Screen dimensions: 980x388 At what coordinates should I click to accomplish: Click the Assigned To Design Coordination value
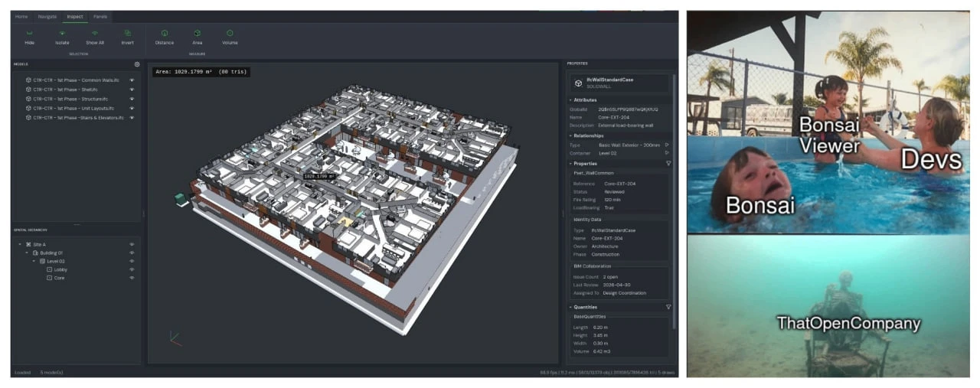click(625, 292)
